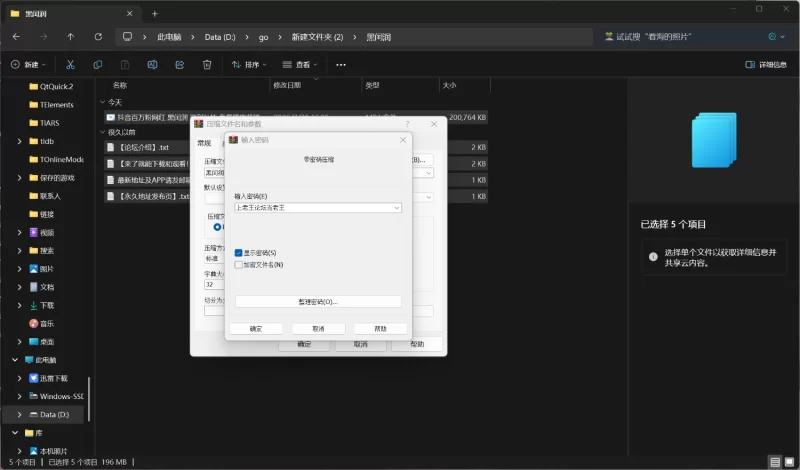This screenshot has height=470, width=800.
Task: Open the 新建 new item dropdown
Action: pyautogui.click(x=29, y=65)
